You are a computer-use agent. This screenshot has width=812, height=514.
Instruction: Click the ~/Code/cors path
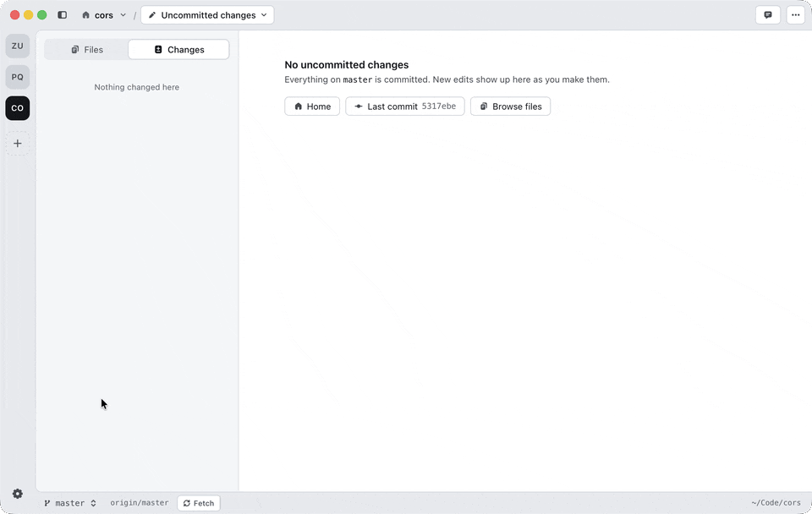point(776,503)
